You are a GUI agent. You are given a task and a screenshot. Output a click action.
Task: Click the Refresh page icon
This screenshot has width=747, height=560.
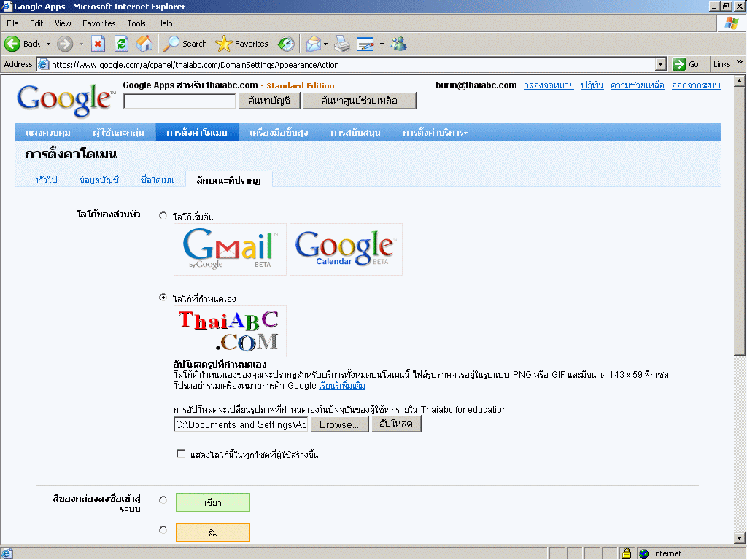[121, 44]
